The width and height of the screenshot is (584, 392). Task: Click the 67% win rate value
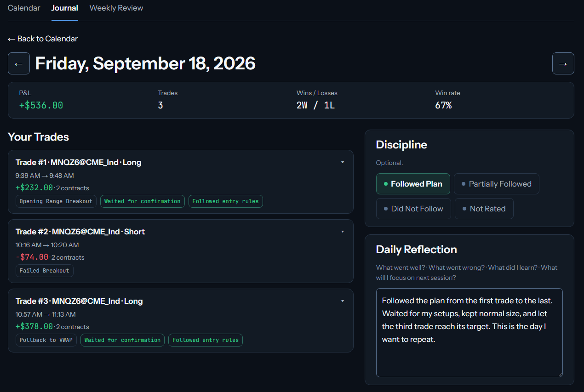pyautogui.click(x=444, y=105)
